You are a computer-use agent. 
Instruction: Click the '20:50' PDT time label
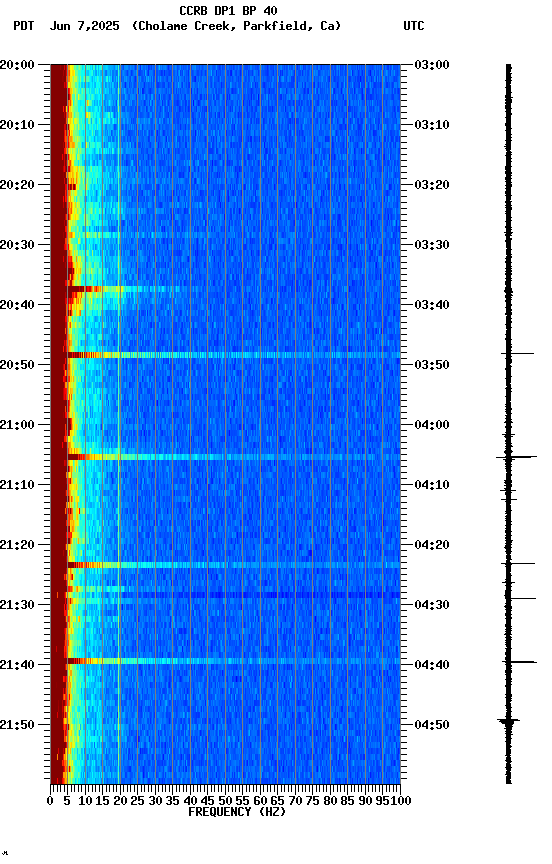pyautogui.click(x=17, y=365)
